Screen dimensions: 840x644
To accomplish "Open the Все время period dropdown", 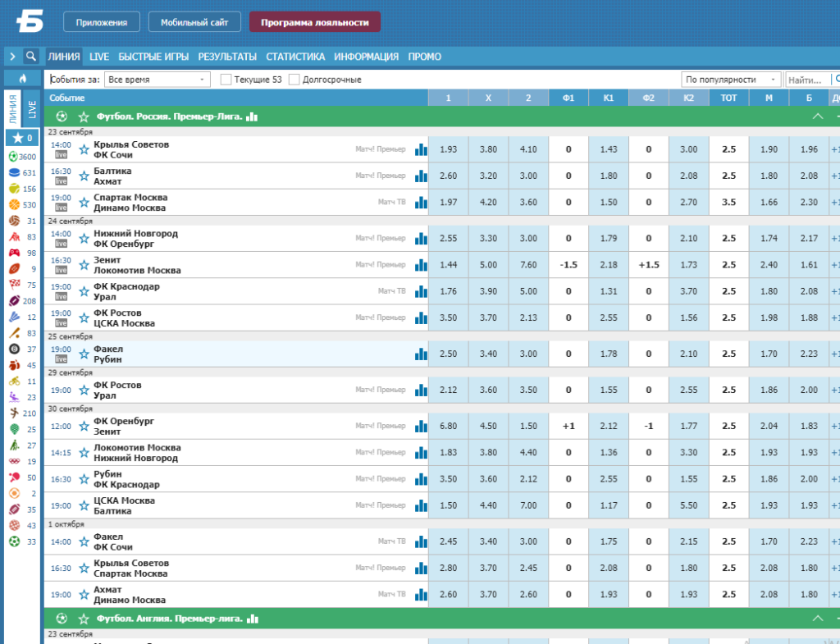I will [x=157, y=80].
